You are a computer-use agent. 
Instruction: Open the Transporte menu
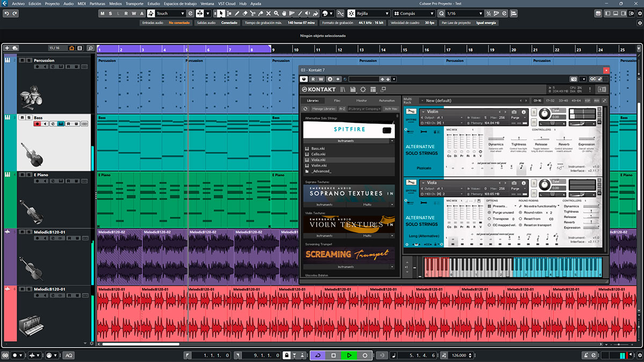pyautogui.click(x=134, y=3)
